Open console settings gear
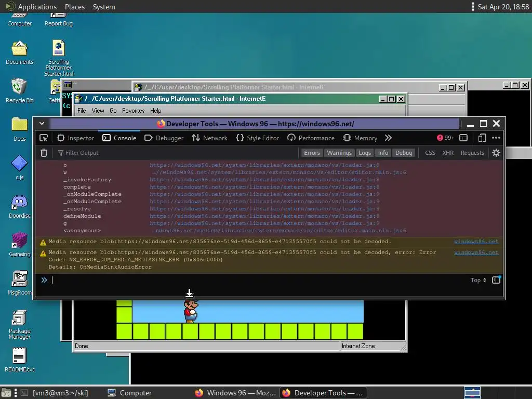 pyautogui.click(x=496, y=153)
